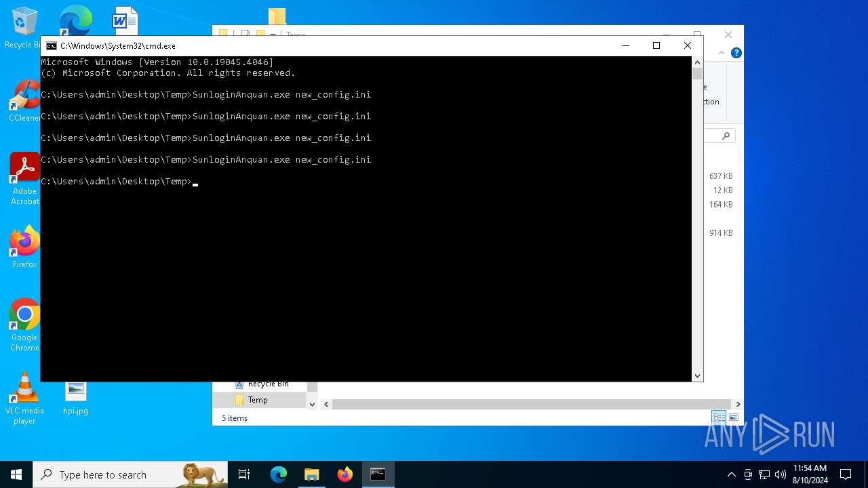Image resolution: width=868 pixels, height=488 pixels.
Task: Click Explorer horizontal scrollbar right arrow
Action: point(738,404)
